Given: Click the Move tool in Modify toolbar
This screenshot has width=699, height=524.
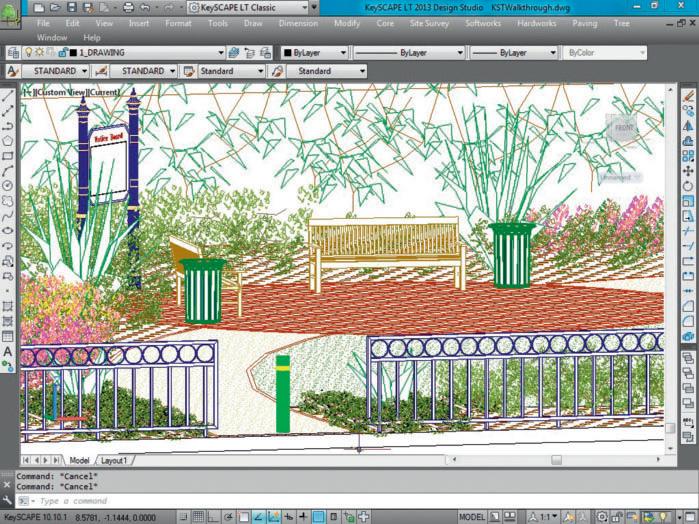Looking at the screenshot, I should [x=688, y=171].
